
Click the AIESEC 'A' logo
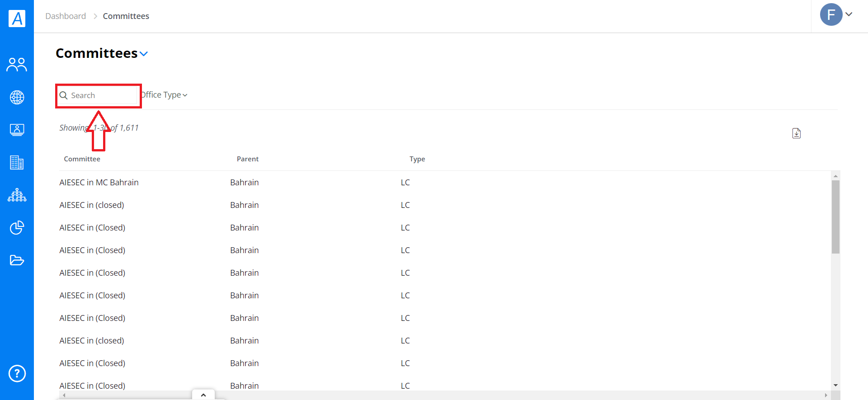click(17, 19)
